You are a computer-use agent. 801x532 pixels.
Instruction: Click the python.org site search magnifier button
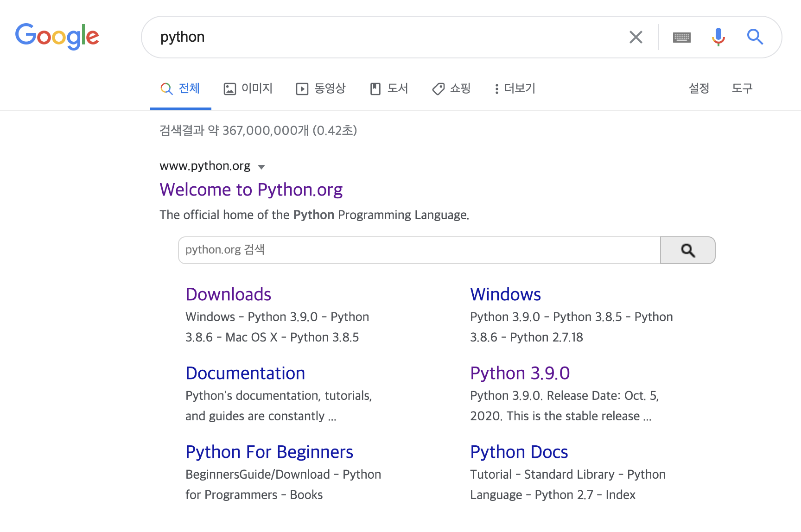[x=688, y=250]
